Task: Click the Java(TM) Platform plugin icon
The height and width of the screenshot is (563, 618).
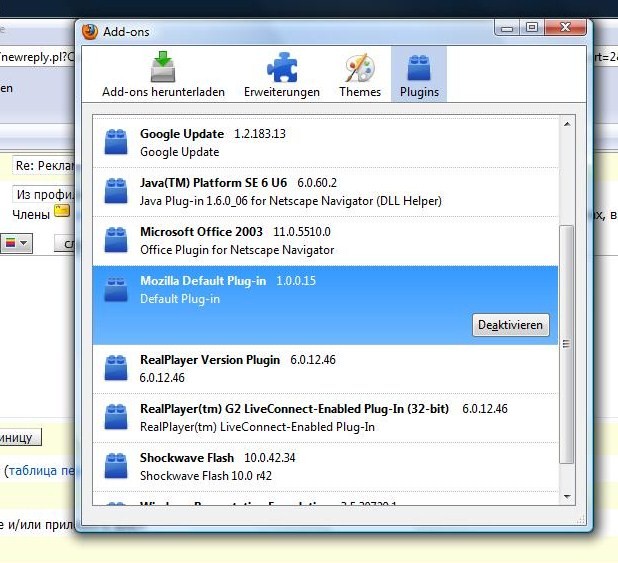Action: (x=116, y=191)
